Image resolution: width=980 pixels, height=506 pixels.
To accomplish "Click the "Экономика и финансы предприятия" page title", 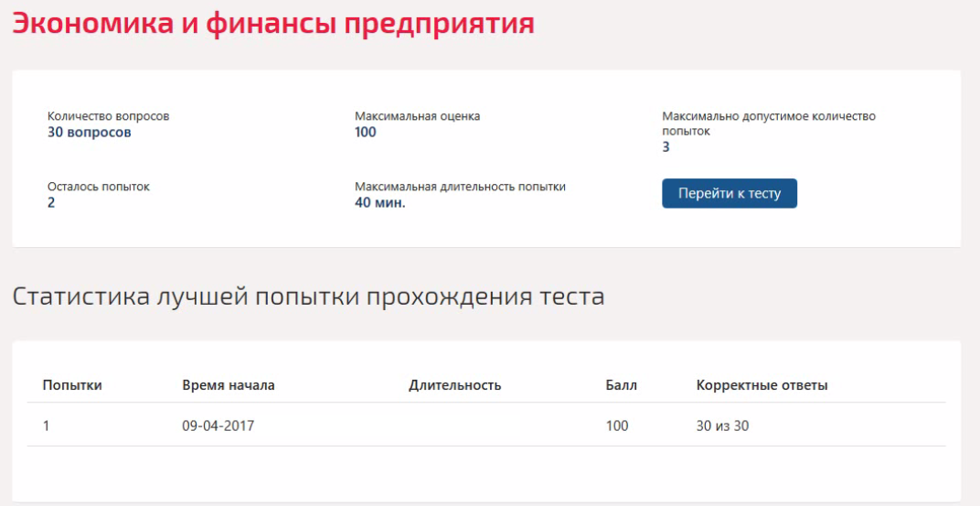I will pos(272,23).
